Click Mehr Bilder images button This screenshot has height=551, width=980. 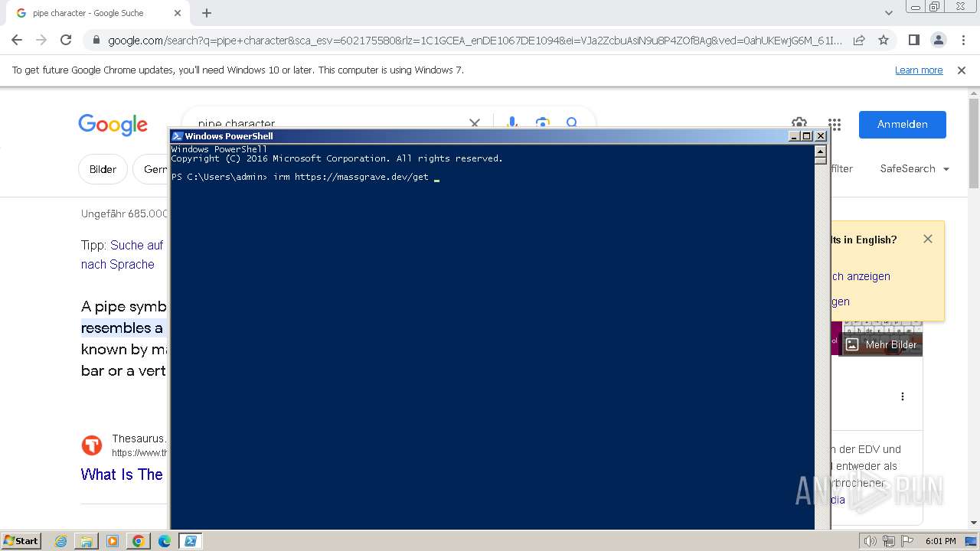pos(883,344)
